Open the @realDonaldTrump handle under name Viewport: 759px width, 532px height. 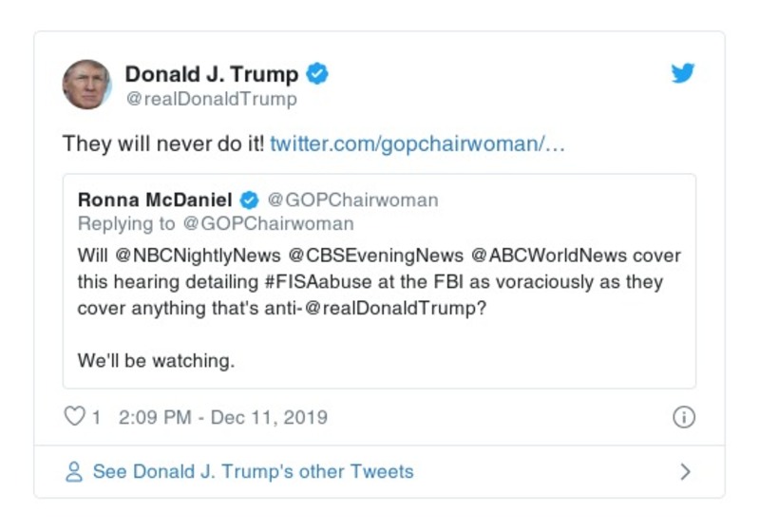211,99
